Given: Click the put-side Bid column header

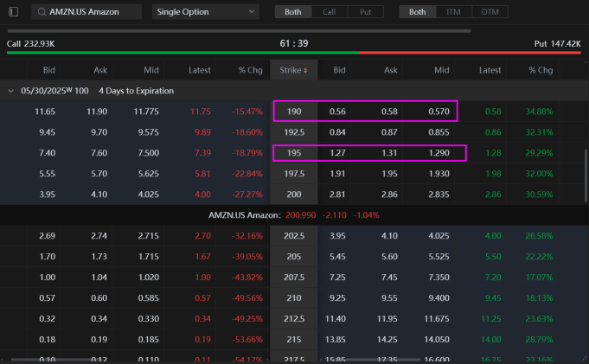Looking at the screenshot, I should (339, 70).
